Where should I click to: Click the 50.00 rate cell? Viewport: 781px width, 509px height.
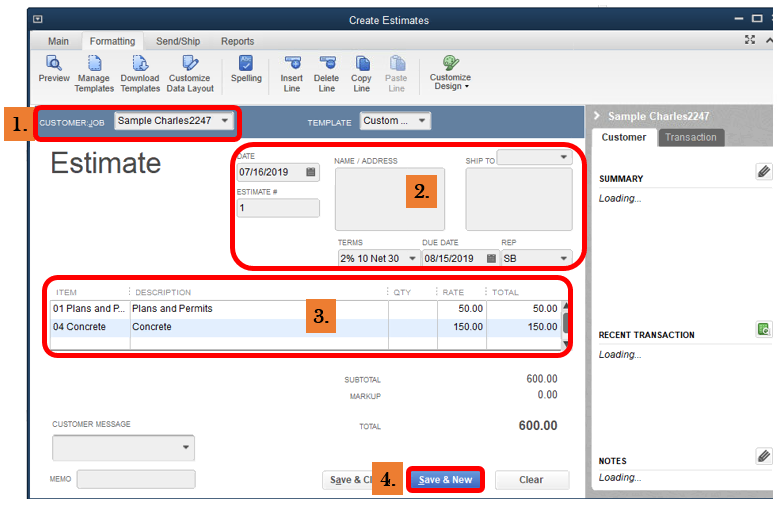coord(462,309)
